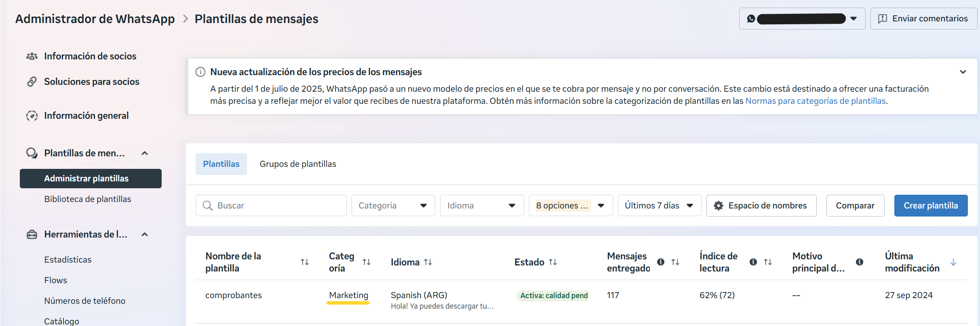Image resolution: width=980 pixels, height=326 pixels.
Task: Click the magnifier icon in Buscar field
Action: click(x=208, y=206)
